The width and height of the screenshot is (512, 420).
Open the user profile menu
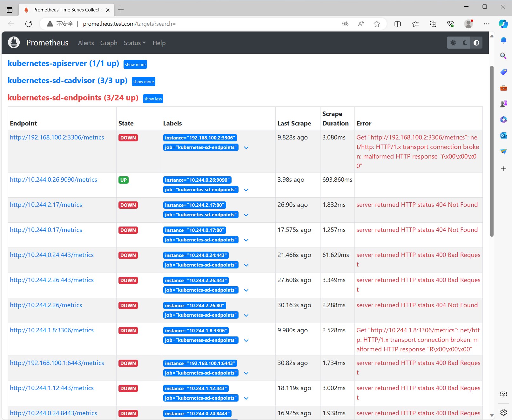point(468,24)
